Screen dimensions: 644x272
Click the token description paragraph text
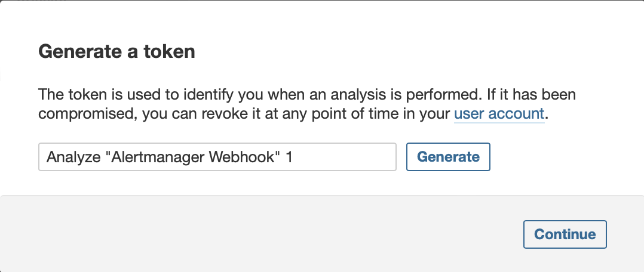[307, 104]
